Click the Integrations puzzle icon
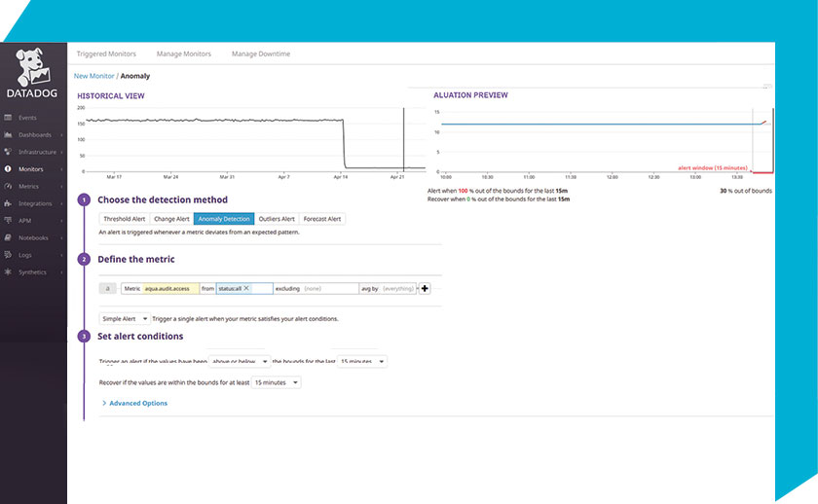 pyautogui.click(x=8, y=203)
